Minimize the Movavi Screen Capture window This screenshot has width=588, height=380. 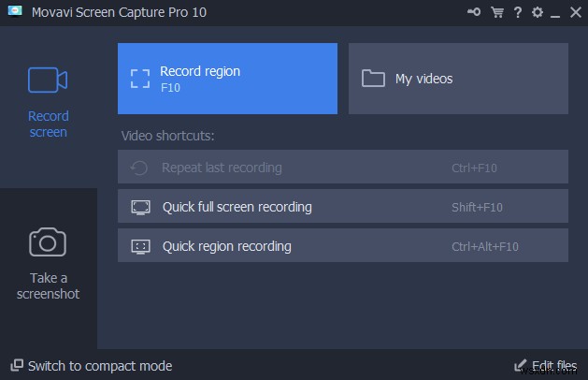point(556,13)
